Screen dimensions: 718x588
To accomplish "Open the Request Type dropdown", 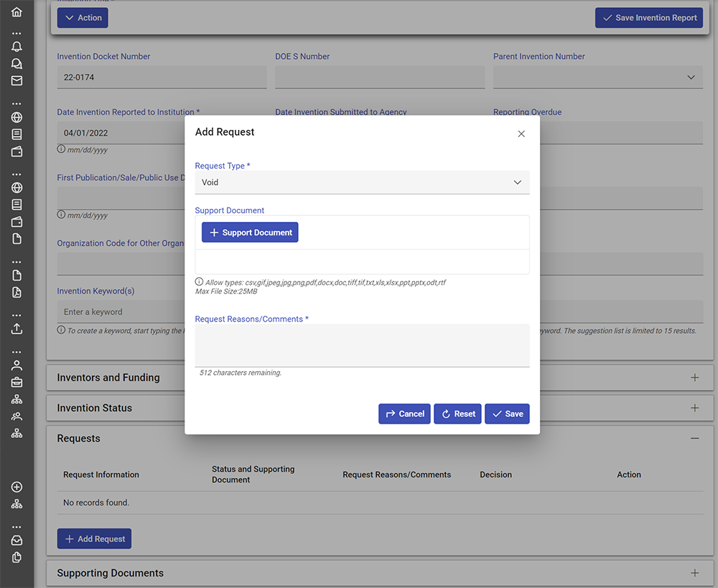I will (362, 182).
